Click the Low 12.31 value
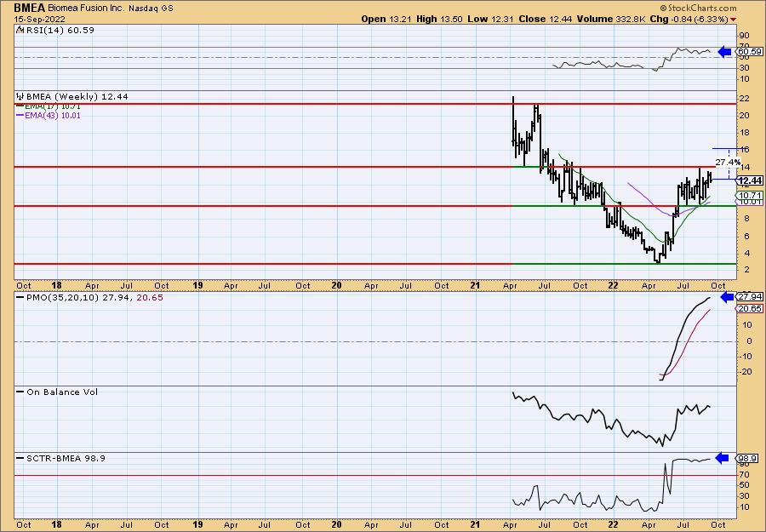 (490, 19)
